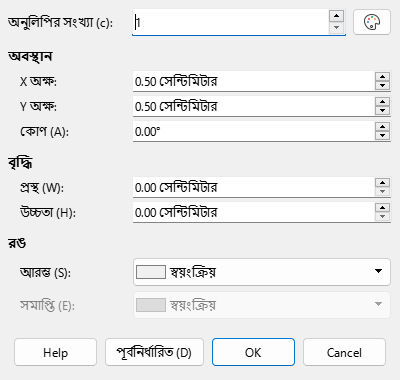Click the উচ্চতা (H) input field

pos(254,212)
